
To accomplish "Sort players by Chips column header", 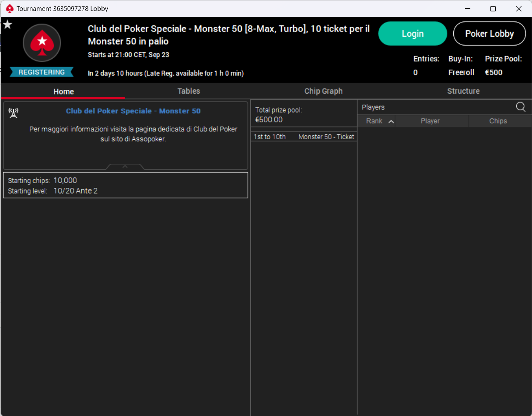I will pos(498,121).
